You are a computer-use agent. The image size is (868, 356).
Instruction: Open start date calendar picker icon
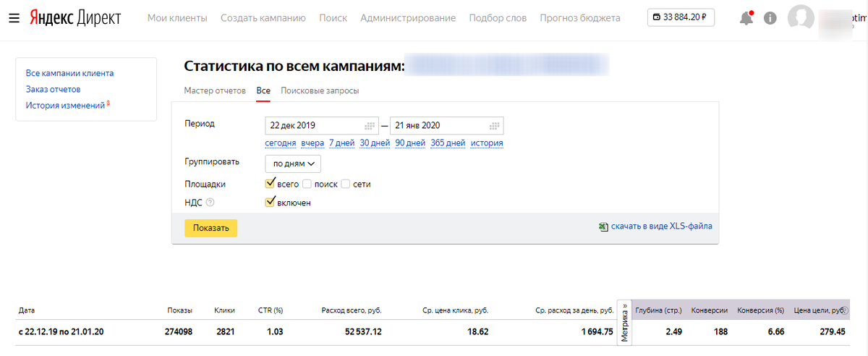(370, 125)
